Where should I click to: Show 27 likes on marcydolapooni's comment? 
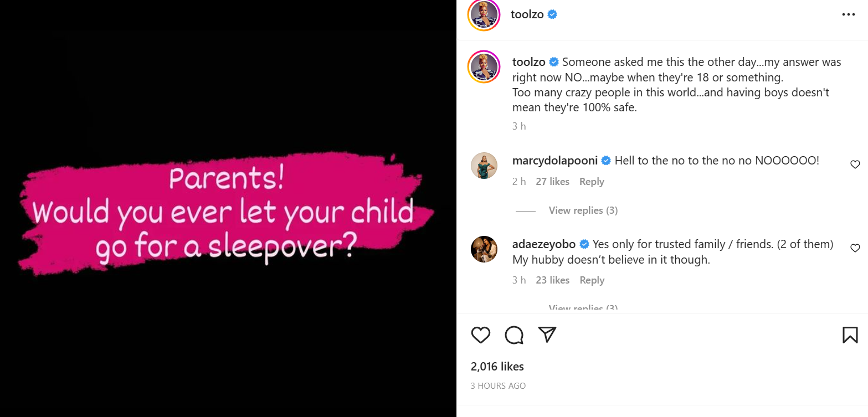coord(552,182)
